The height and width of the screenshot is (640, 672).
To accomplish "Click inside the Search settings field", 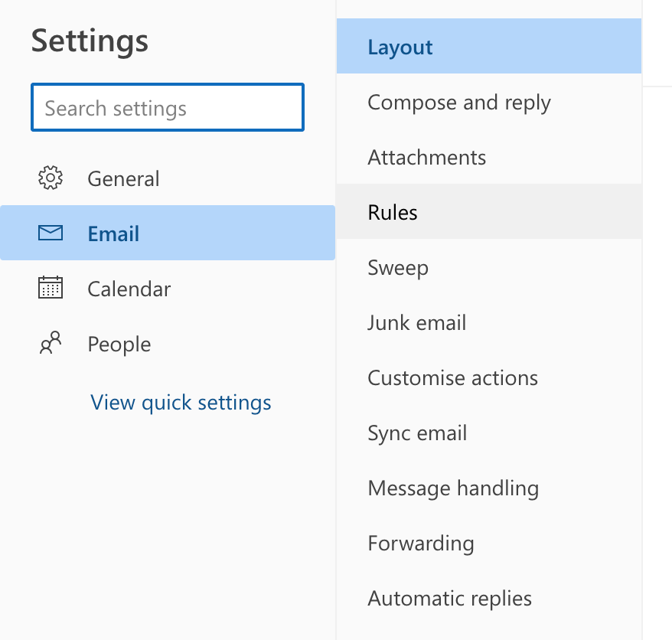I will pos(167,107).
